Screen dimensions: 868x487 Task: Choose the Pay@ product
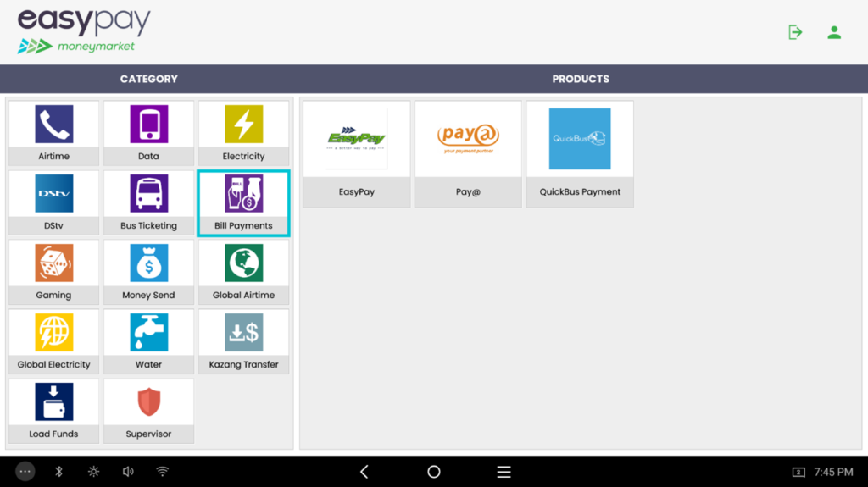pos(468,154)
